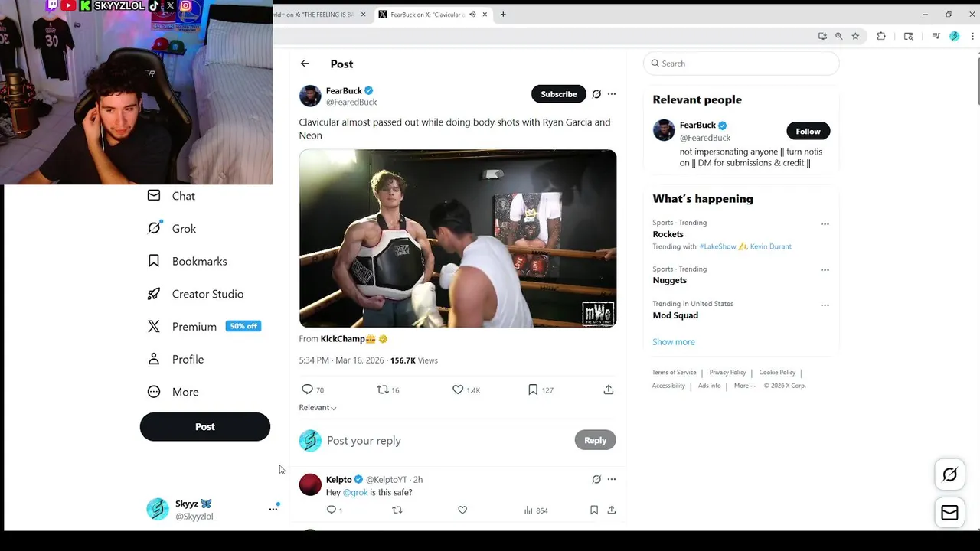Follow FearBuck in Relevant people

[x=808, y=131]
